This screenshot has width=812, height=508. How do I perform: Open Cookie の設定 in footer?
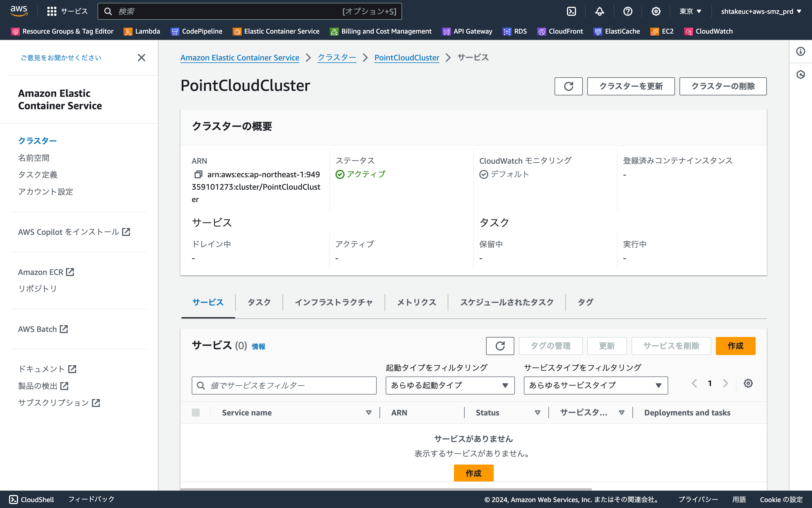[x=781, y=500]
